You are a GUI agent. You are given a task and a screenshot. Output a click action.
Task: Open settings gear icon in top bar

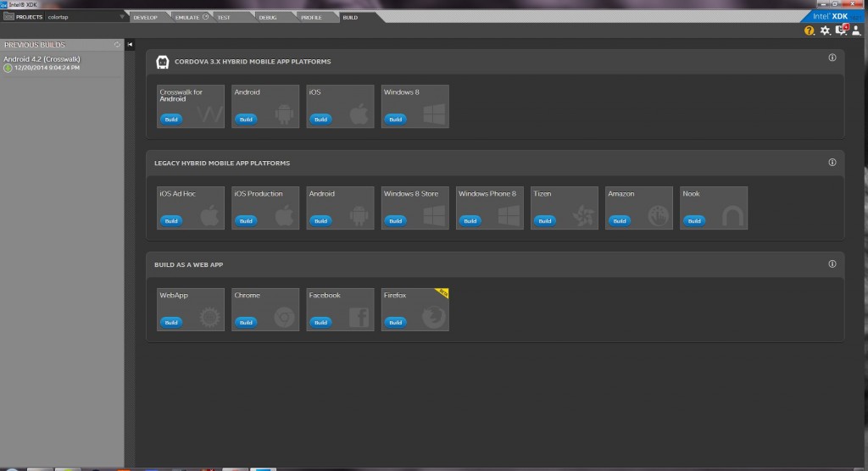[x=826, y=30]
